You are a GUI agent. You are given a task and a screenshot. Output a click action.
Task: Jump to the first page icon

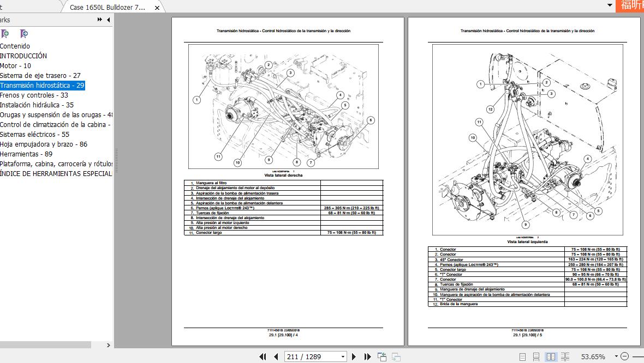point(263,356)
